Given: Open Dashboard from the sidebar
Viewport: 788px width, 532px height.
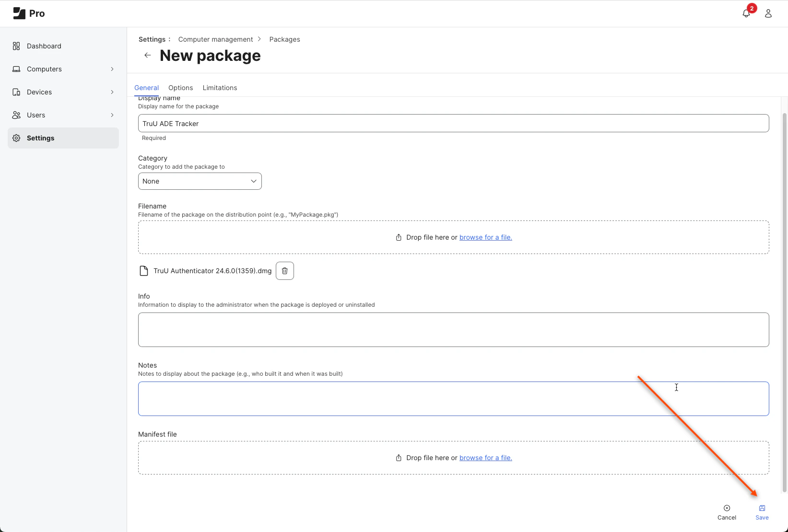Looking at the screenshot, I should point(63,46).
